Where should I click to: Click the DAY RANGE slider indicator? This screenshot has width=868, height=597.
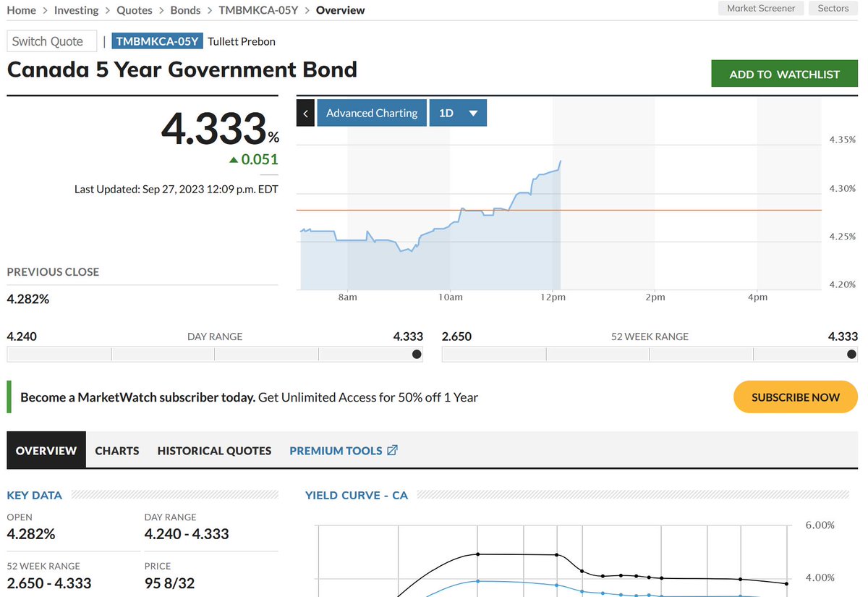(x=416, y=354)
